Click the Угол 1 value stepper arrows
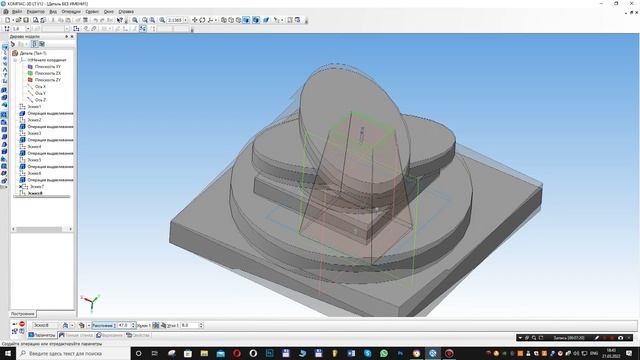 pyautogui.click(x=201, y=325)
